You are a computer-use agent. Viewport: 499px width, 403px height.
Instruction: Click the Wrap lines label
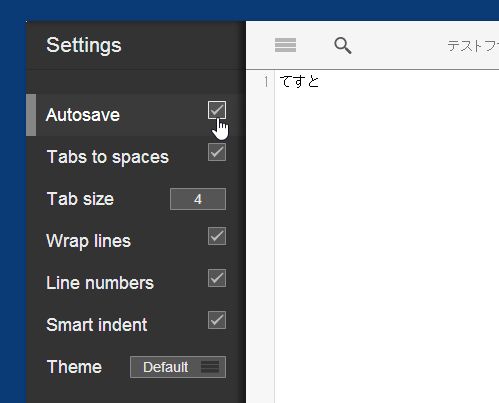[x=88, y=241]
